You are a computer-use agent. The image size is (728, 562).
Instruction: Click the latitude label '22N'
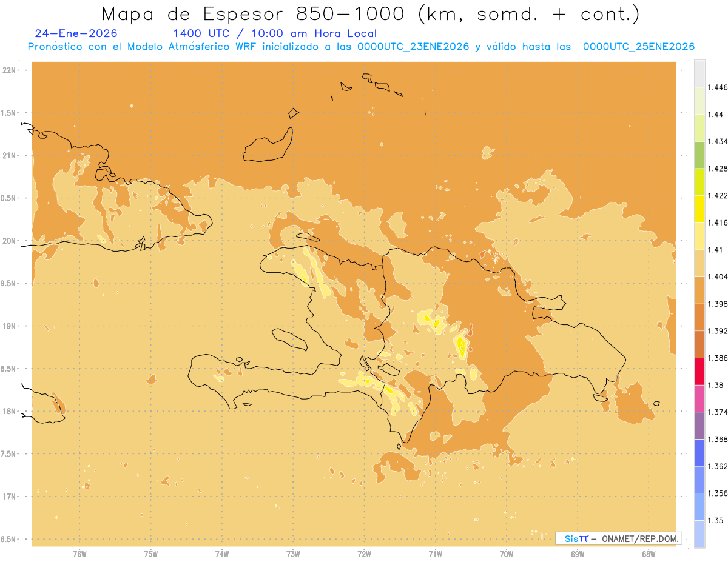(8, 70)
